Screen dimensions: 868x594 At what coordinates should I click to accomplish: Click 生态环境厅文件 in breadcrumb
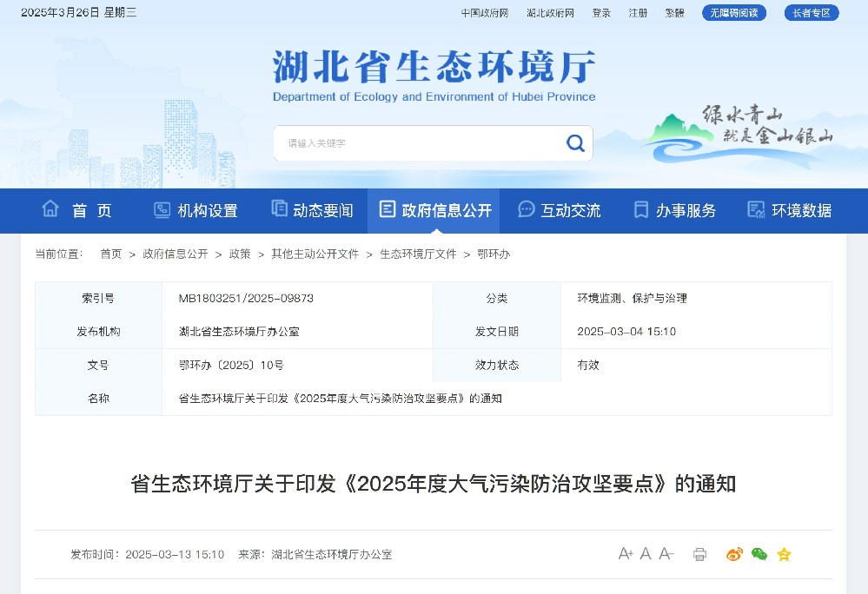418,254
